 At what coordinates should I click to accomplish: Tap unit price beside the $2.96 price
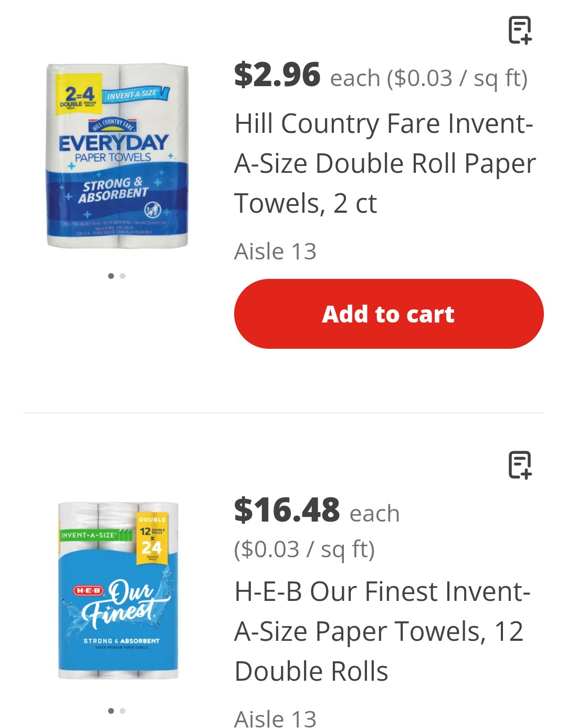pyautogui.click(x=457, y=78)
